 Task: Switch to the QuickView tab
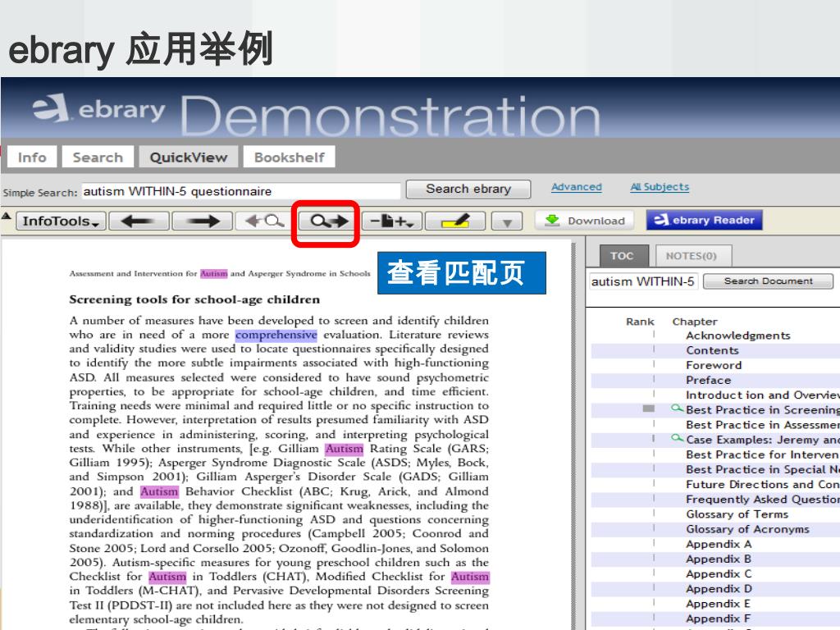tap(189, 157)
